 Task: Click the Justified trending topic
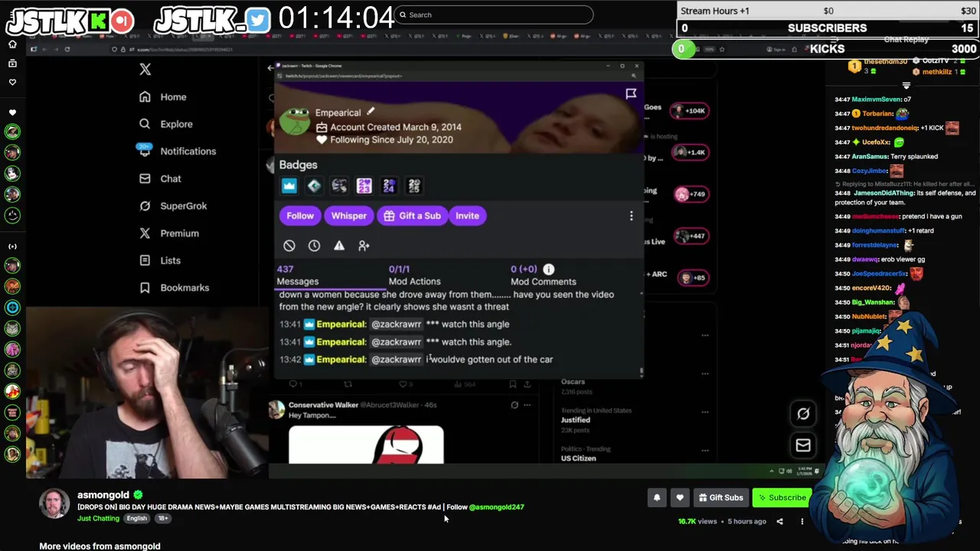pyautogui.click(x=576, y=420)
